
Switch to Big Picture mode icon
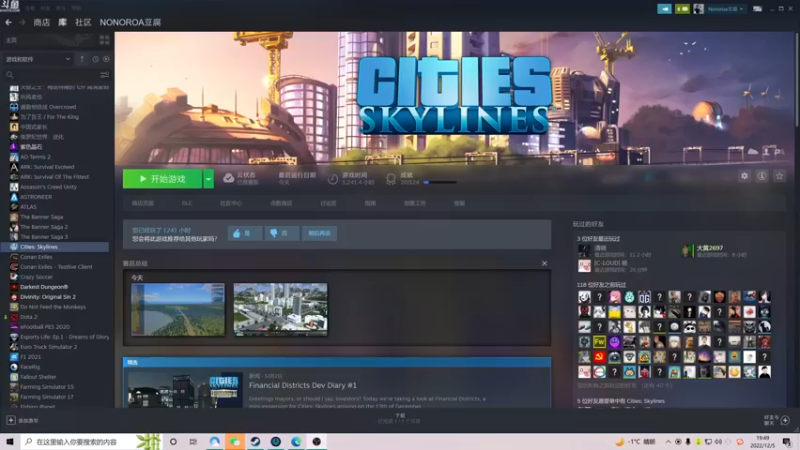click(x=758, y=9)
